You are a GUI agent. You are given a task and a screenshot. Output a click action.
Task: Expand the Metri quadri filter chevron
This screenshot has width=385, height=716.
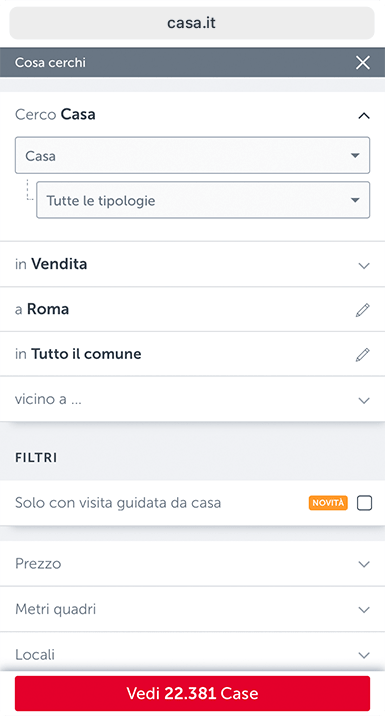coord(364,610)
